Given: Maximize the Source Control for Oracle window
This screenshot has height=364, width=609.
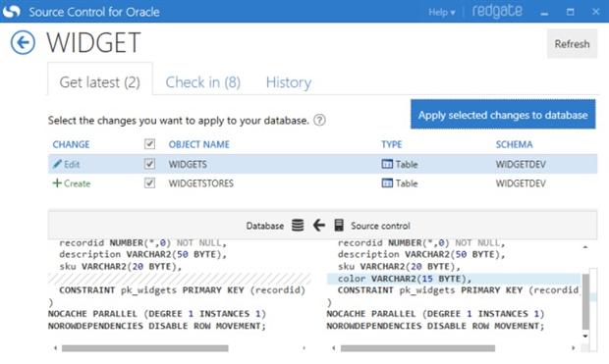Looking at the screenshot, I should pos(570,12).
